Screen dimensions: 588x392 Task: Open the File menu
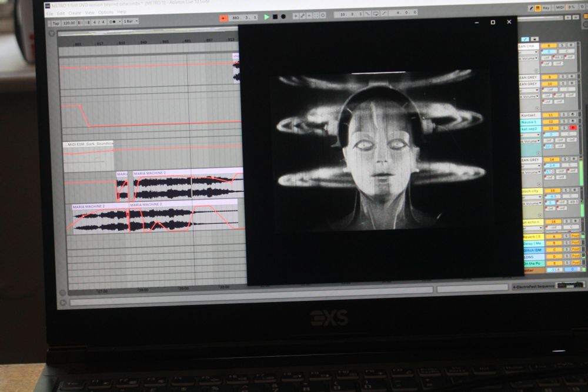[x=49, y=14]
